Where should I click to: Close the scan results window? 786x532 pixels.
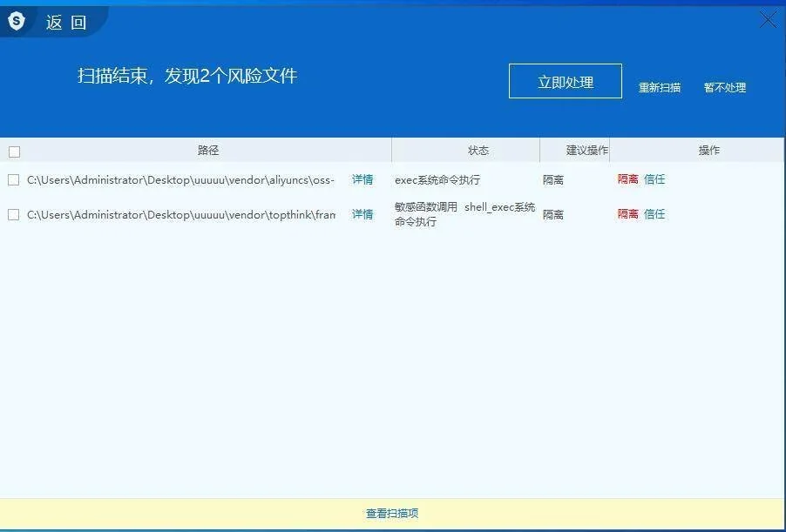(766, 19)
